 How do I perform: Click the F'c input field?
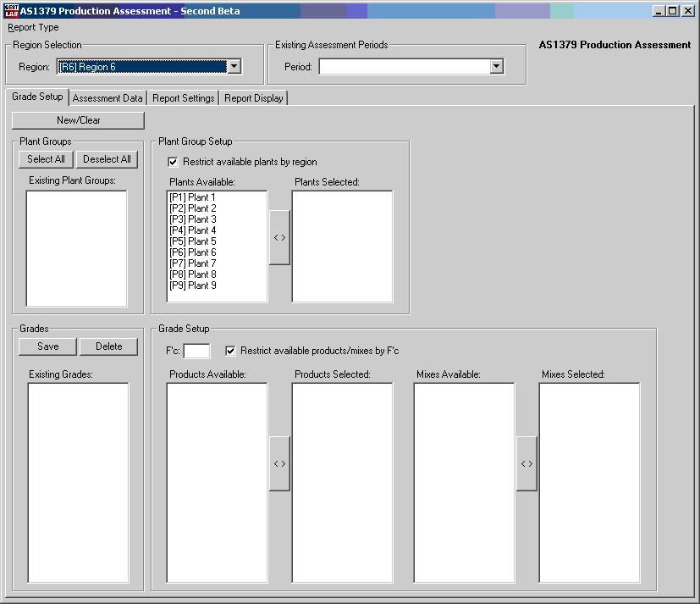click(196, 351)
